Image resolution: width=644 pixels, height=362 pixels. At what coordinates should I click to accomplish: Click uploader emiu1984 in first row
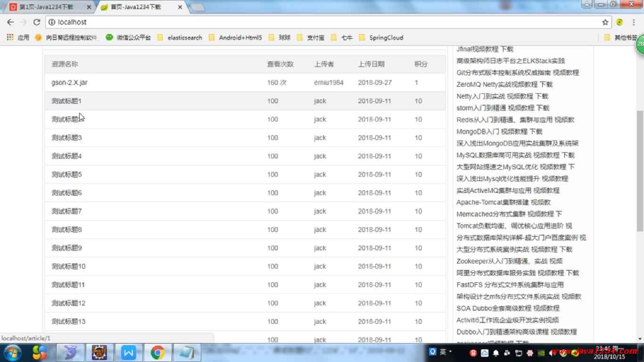(329, 82)
